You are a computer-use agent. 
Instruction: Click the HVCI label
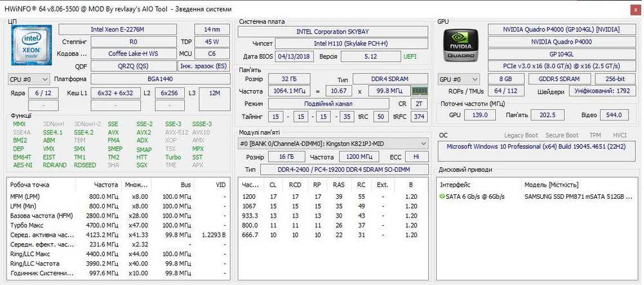(x=620, y=135)
